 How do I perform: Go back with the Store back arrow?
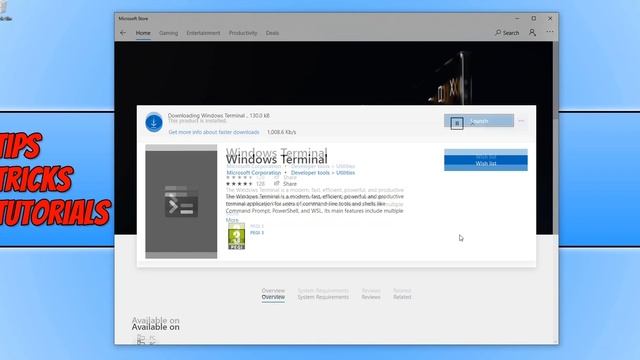(123, 33)
